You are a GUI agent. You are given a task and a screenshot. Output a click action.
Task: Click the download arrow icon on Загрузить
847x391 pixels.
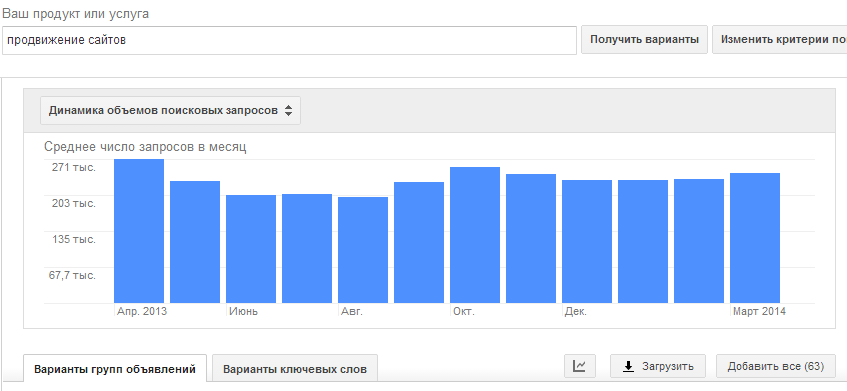628,367
